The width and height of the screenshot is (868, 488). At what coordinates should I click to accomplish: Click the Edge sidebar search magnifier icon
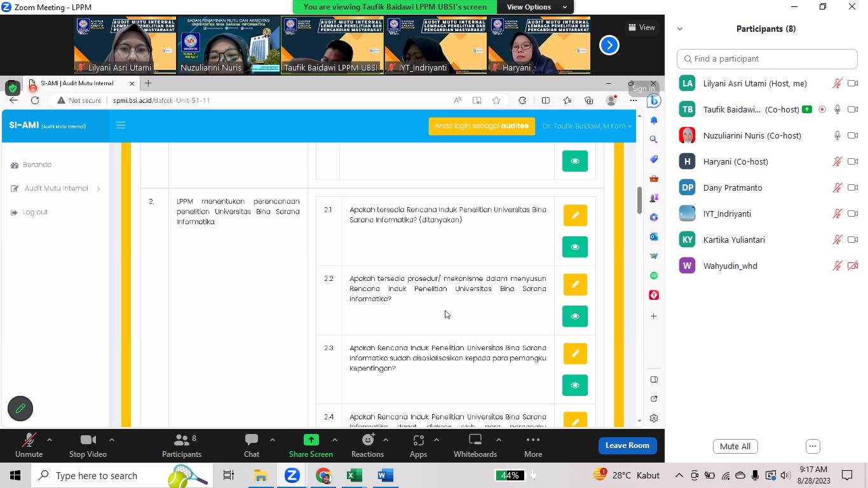tap(654, 139)
